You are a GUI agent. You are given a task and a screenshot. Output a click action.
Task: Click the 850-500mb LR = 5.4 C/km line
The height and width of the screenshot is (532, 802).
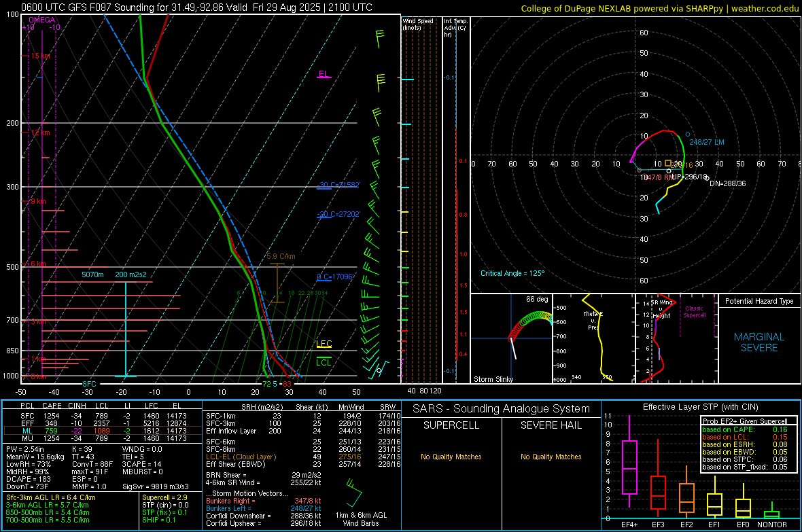point(48,512)
